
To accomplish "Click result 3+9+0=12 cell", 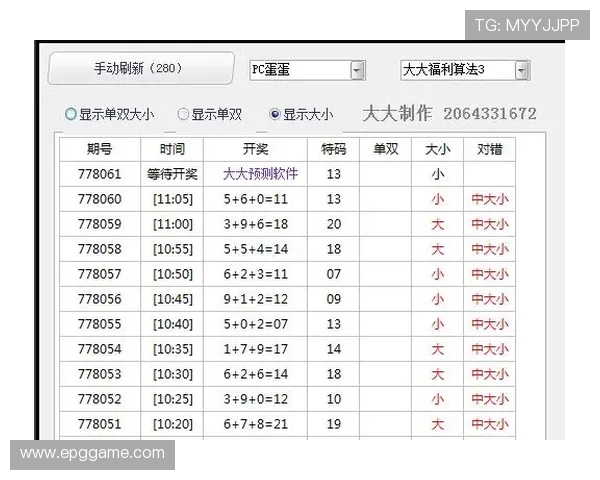I will [x=255, y=399].
